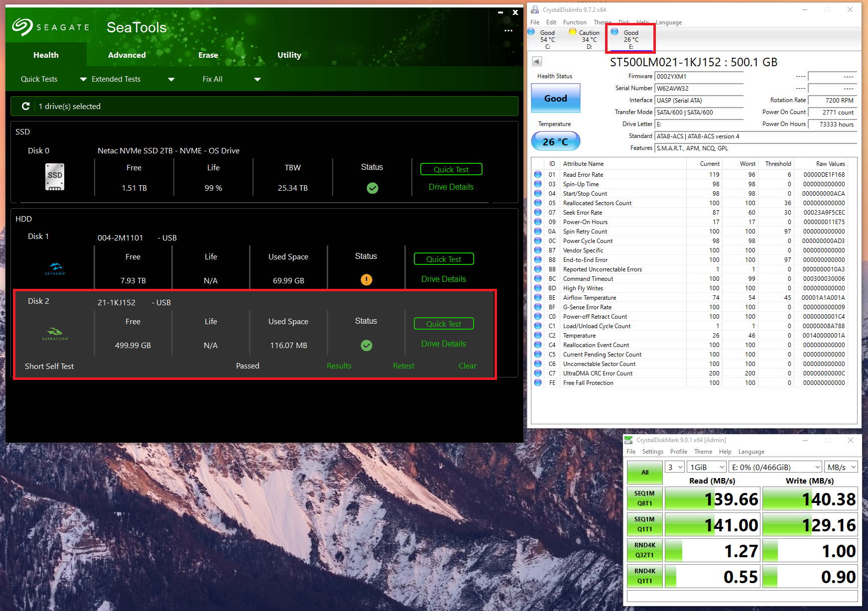Run the SEQ1M Q1T1 benchmark
Viewport: 868px width, 611px height.
(x=645, y=524)
